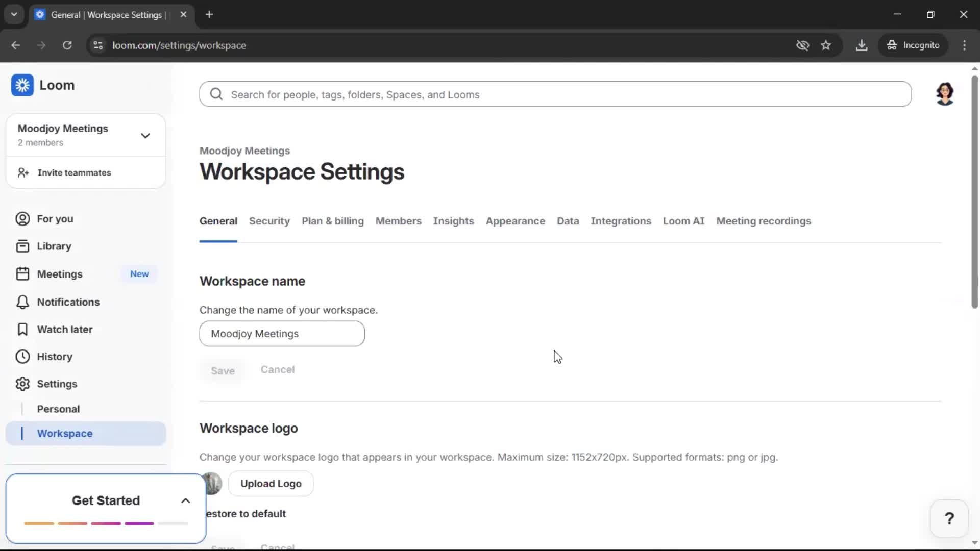Open your profile avatar menu
980x551 pixels.
click(x=945, y=93)
